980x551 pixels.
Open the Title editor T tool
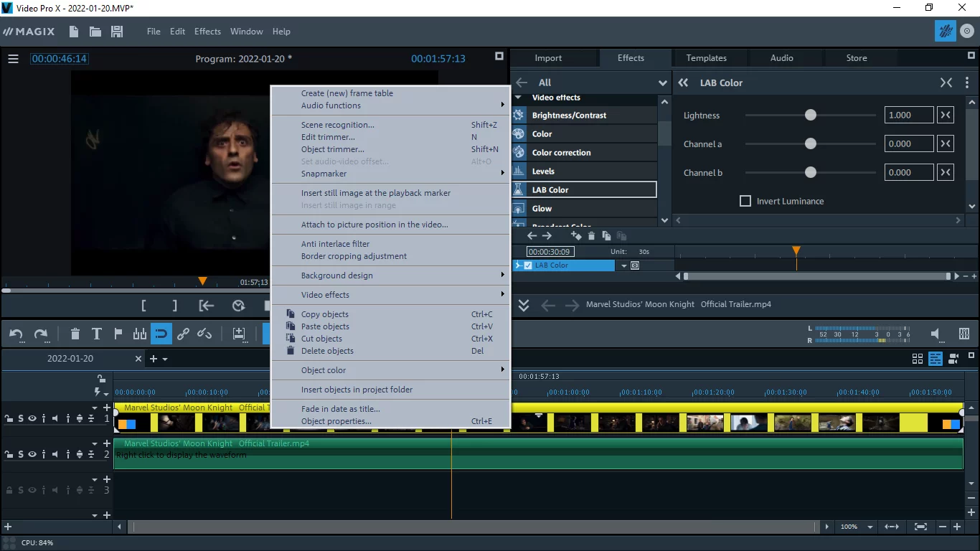pyautogui.click(x=97, y=334)
